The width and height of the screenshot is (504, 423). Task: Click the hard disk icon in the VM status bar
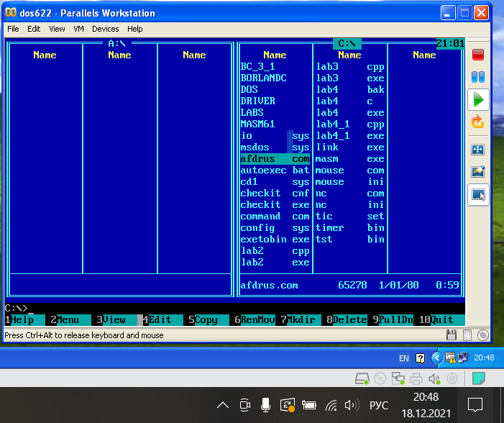point(467,335)
